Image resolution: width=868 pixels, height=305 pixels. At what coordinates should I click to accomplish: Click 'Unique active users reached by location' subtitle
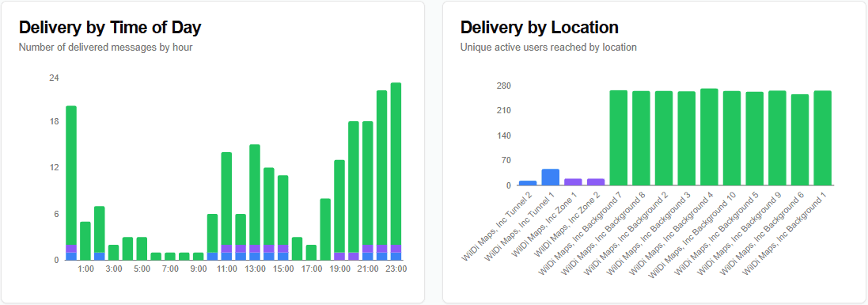click(x=548, y=48)
